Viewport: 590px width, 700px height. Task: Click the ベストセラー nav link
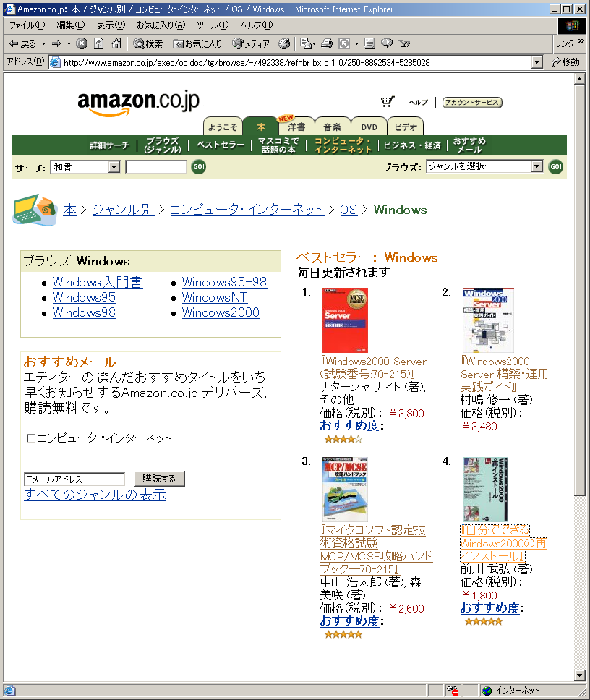(221, 145)
